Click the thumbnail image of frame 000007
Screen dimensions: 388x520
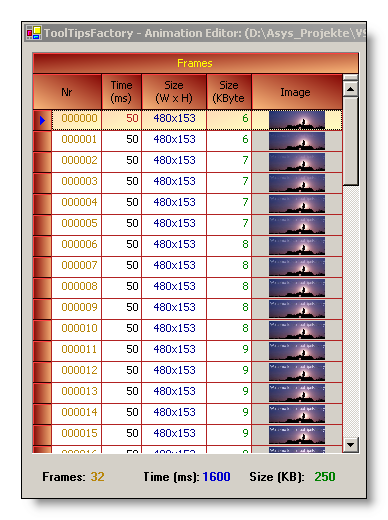(x=297, y=267)
